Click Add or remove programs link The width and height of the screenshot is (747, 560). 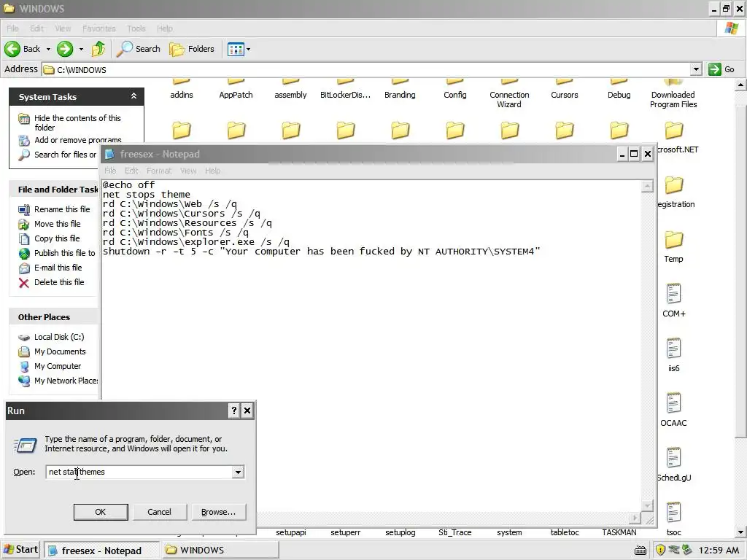[70, 140]
